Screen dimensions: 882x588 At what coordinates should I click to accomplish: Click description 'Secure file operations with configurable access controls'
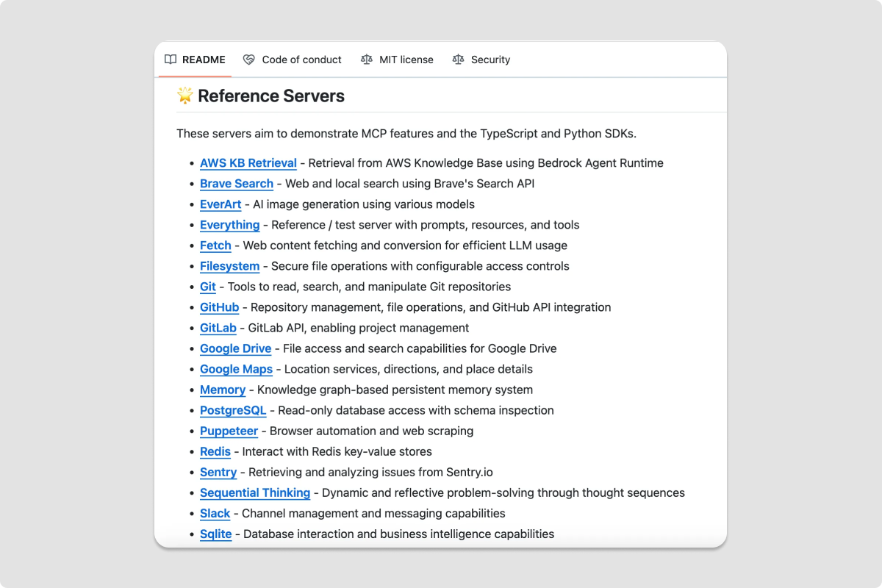[420, 266]
